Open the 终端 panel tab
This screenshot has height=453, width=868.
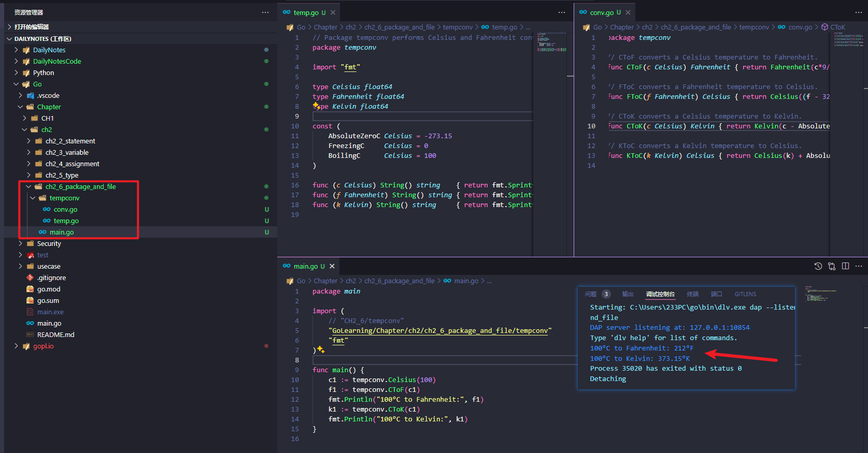(x=693, y=294)
